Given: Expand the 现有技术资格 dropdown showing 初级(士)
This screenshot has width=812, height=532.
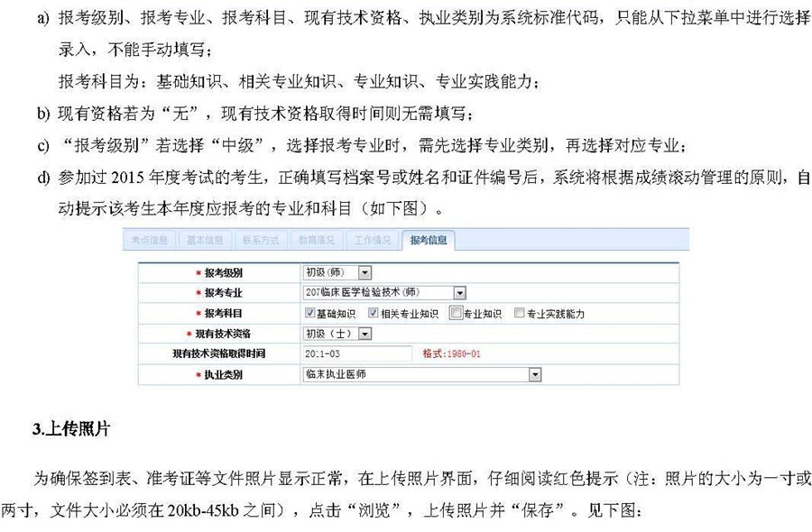Looking at the screenshot, I should (x=364, y=334).
